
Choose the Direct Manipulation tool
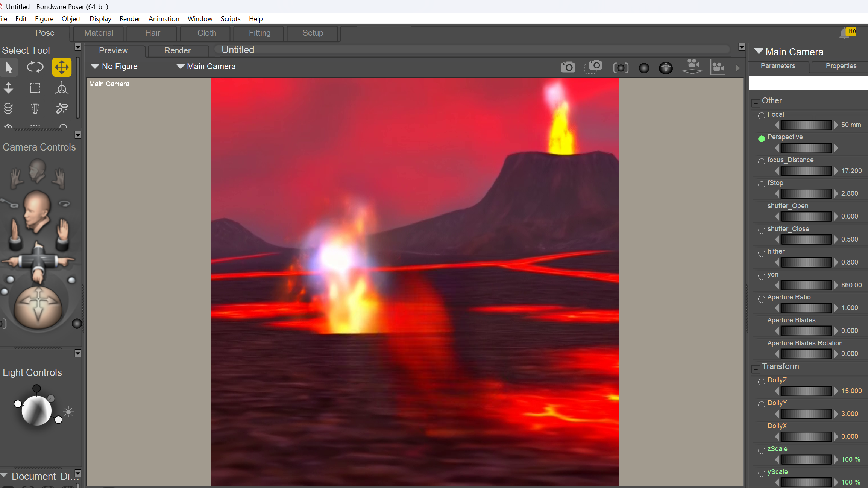62,88
